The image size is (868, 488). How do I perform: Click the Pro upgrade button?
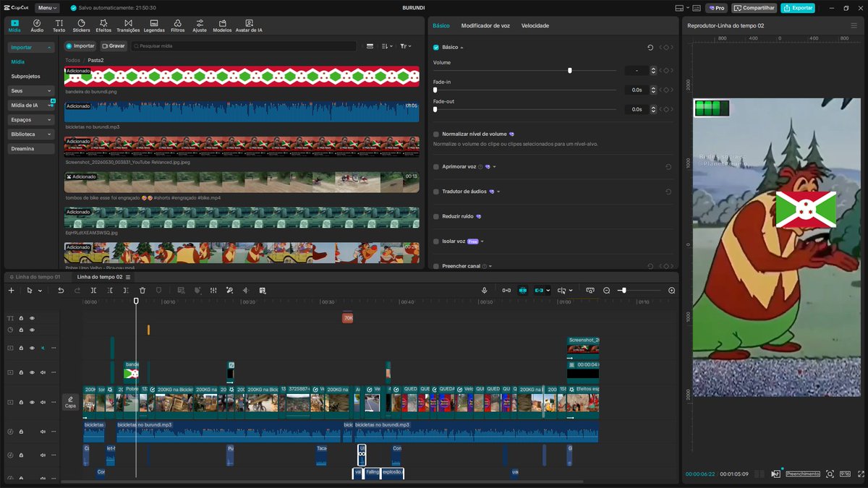tap(717, 8)
